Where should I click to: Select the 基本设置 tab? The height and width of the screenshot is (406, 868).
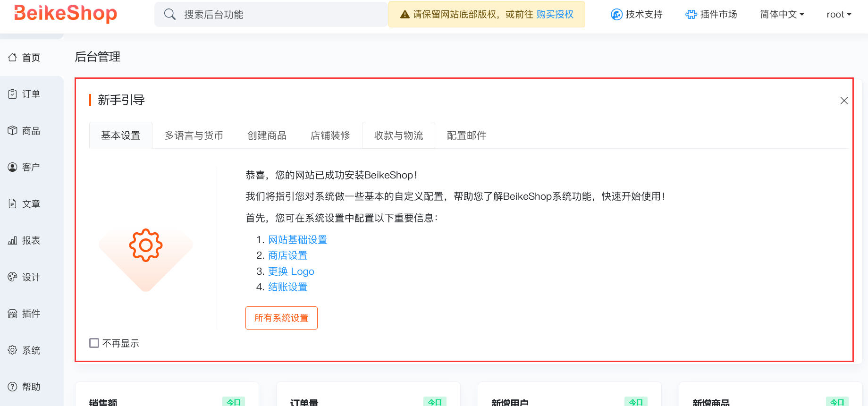tap(121, 135)
